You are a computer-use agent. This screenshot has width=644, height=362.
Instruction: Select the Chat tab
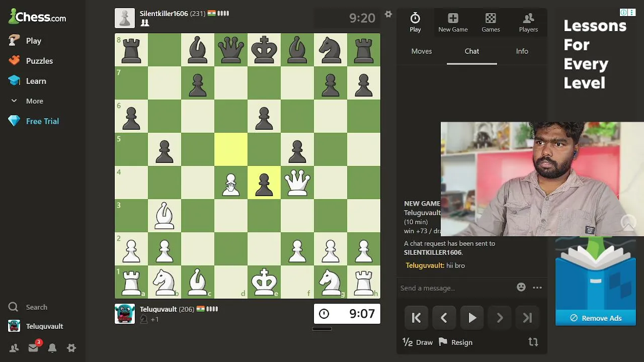[x=472, y=51]
